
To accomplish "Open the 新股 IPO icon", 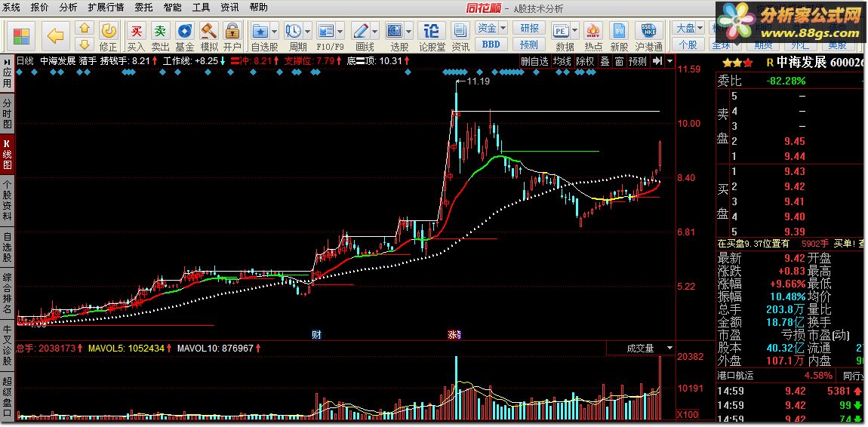I will click(x=620, y=31).
